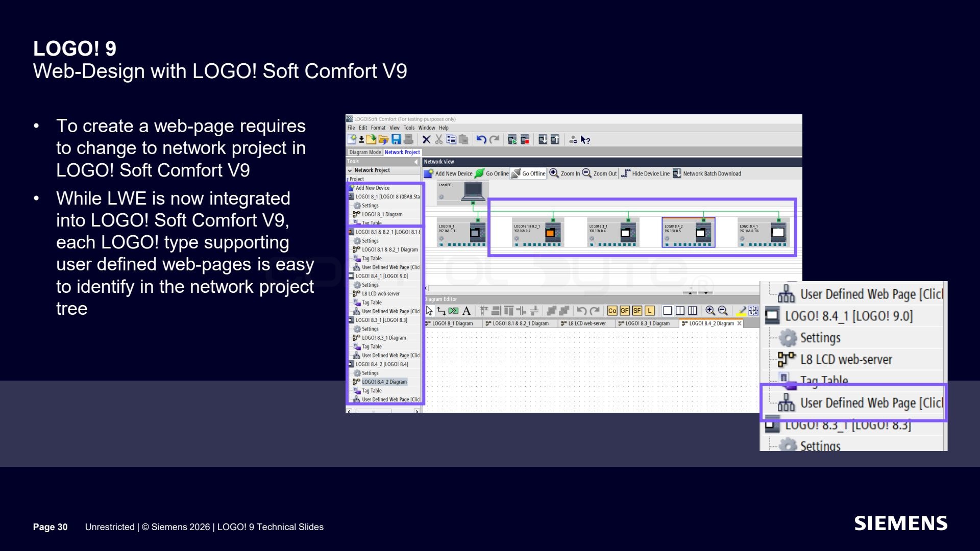Click Add New Device in Network view
The width and height of the screenshot is (980, 551).
(449, 173)
